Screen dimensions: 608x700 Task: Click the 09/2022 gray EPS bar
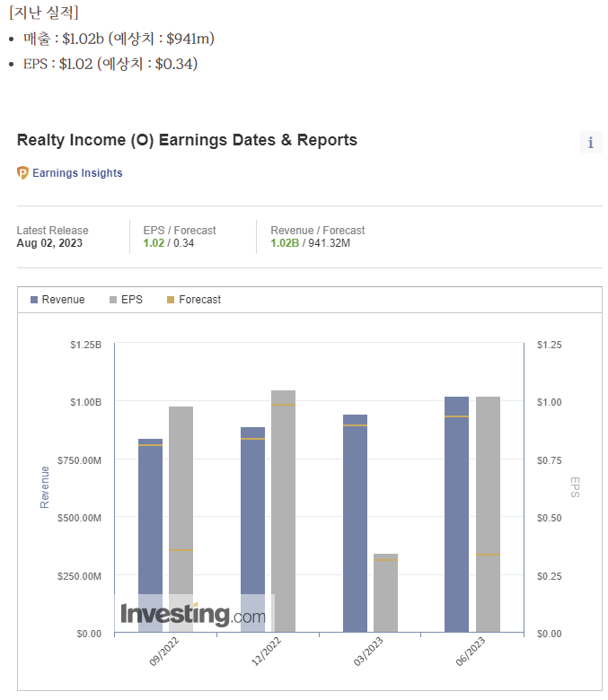[x=181, y=519]
